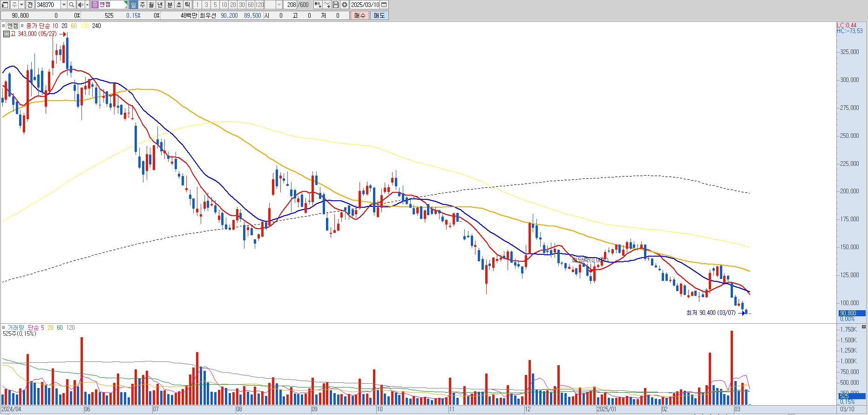Open dropdown arrow next to speaker icon
Screen dimensions: 868x415
(x=87, y=5)
